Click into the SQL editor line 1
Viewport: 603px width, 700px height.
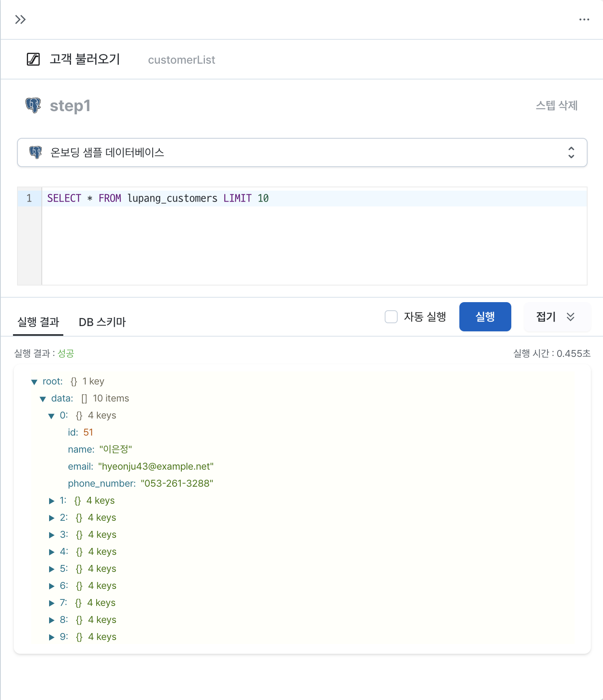click(314, 198)
